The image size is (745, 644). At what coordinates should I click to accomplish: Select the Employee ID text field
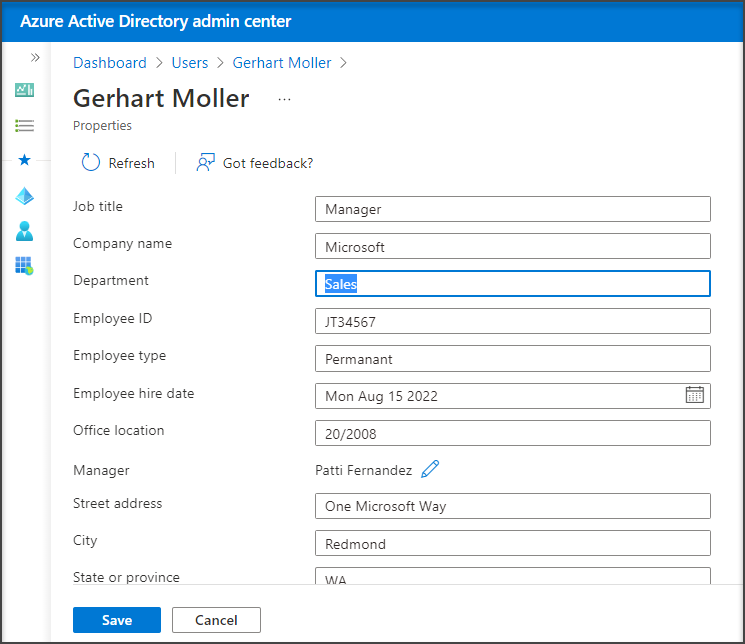pos(512,321)
